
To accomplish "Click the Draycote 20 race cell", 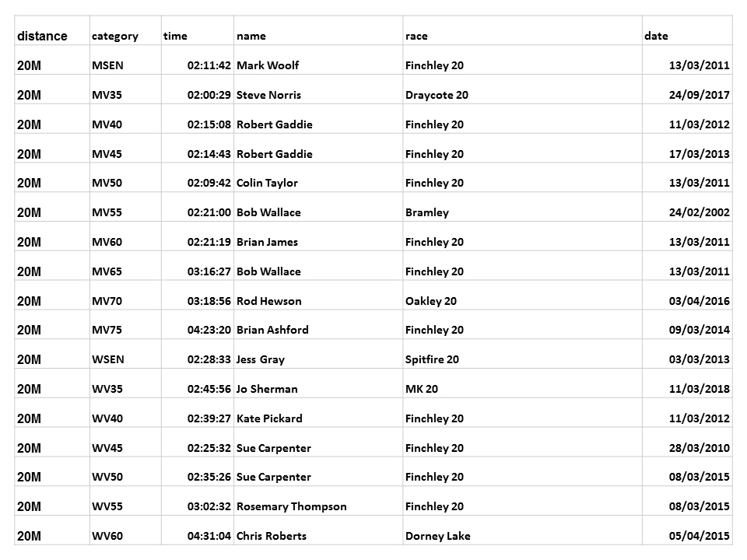I will click(x=437, y=95).
